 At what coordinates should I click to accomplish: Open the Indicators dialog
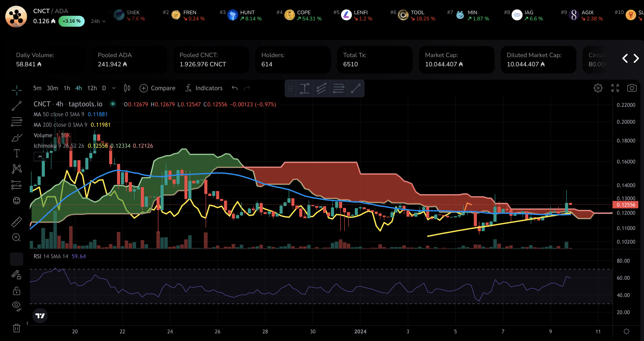click(x=204, y=88)
